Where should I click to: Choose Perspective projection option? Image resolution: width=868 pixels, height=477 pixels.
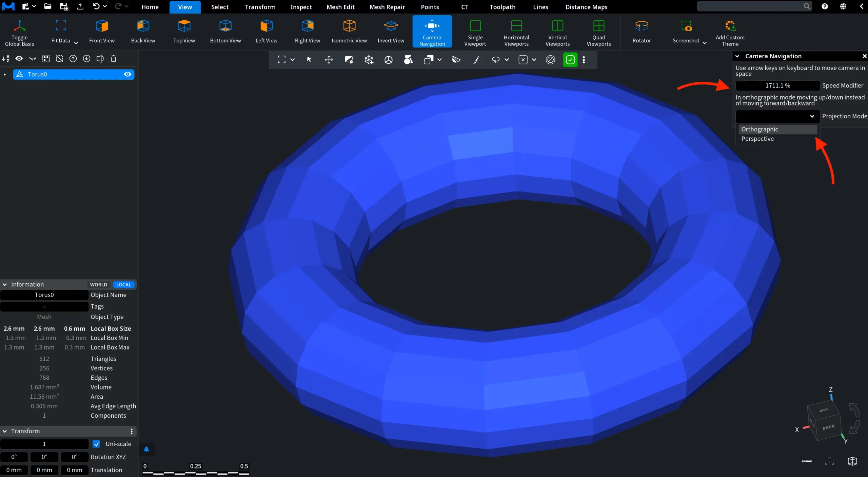[778, 139]
